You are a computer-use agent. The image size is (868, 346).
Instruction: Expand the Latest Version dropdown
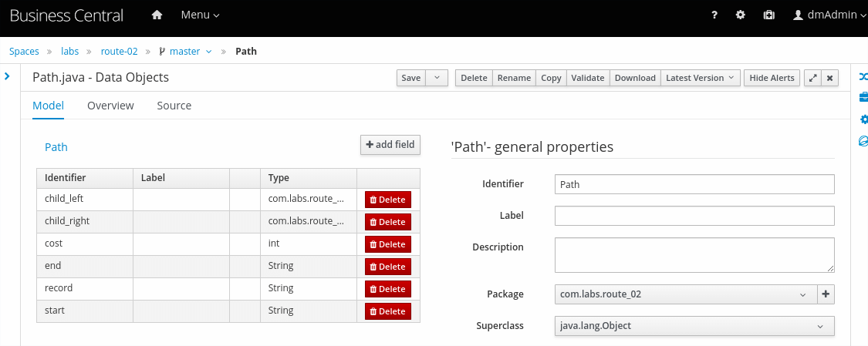[701, 78]
